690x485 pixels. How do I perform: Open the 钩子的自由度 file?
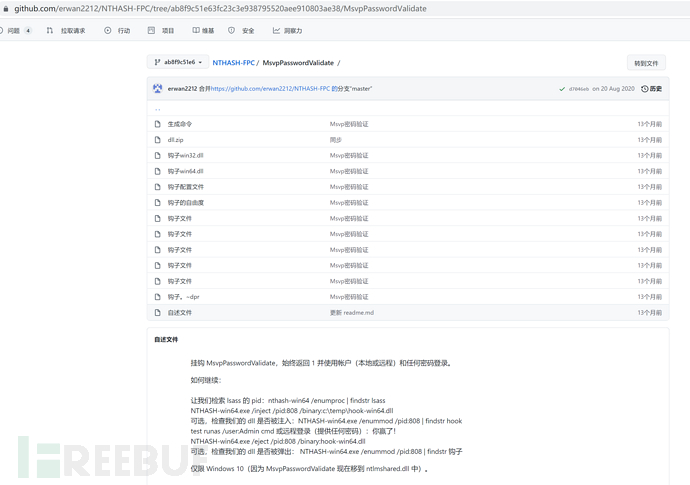(186, 203)
